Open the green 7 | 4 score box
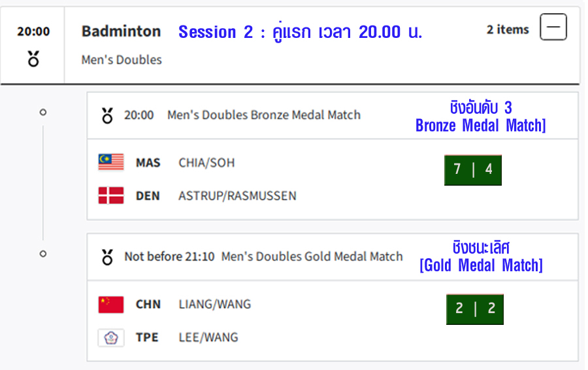The width and height of the screenshot is (588, 370). pos(473,170)
